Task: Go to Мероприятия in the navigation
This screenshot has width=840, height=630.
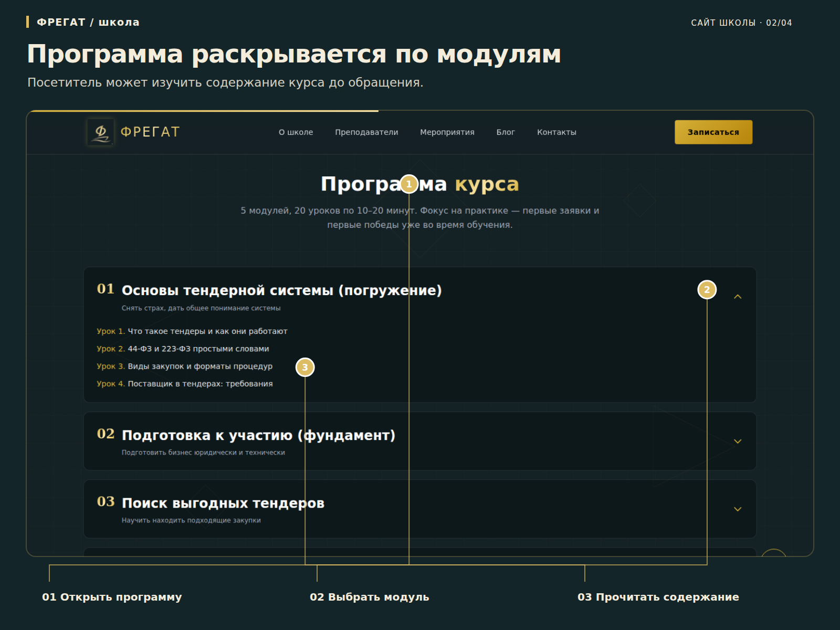Action: (x=447, y=132)
